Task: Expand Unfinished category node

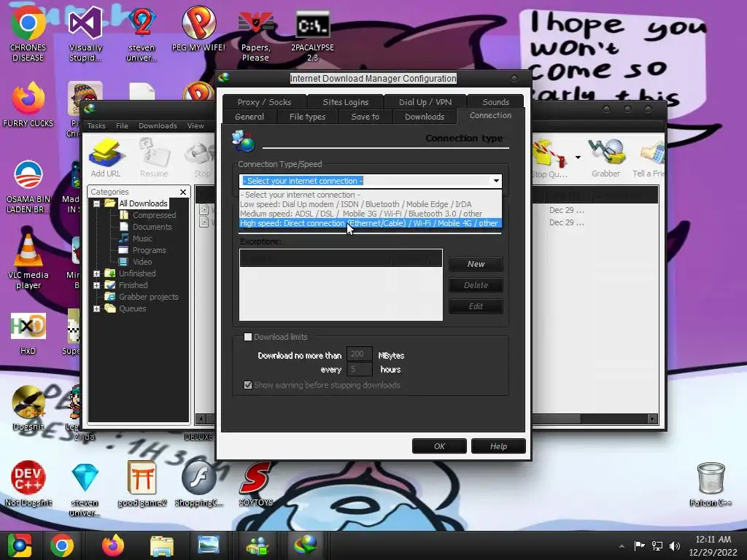Action: pos(97,274)
